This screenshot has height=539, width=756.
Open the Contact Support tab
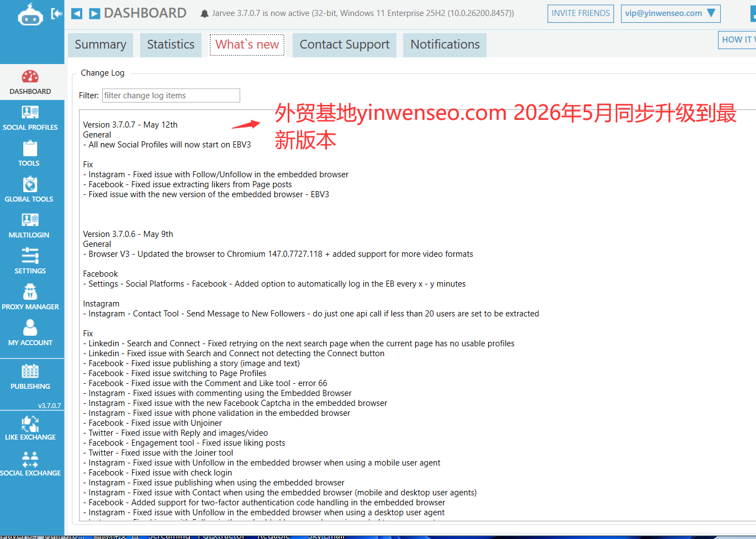pos(345,45)
